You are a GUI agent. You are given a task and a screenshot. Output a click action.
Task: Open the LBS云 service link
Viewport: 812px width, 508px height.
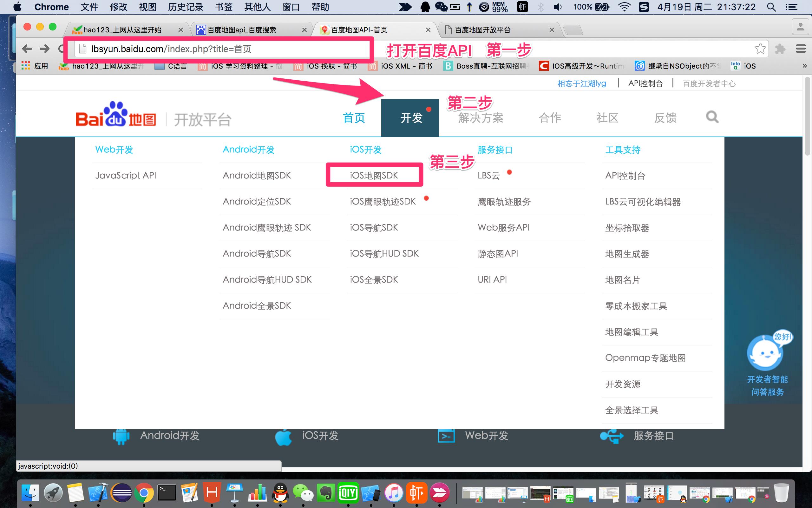point(488,176)
